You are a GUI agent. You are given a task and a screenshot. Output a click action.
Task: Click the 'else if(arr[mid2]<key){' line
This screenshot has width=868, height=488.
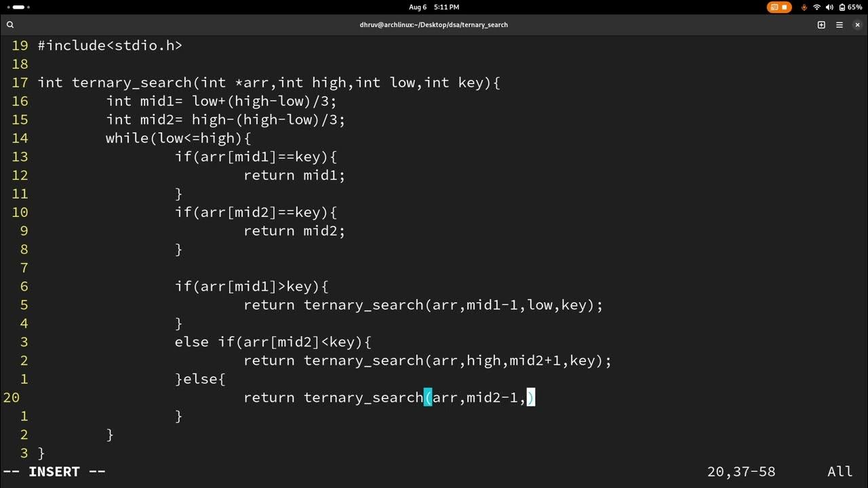273,342
